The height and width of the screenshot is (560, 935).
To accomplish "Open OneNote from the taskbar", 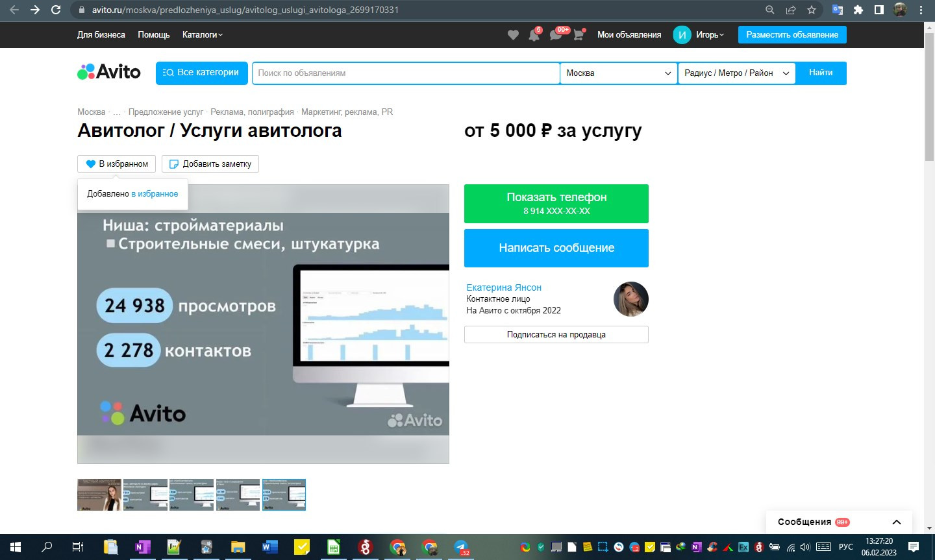I will [142, 547].
